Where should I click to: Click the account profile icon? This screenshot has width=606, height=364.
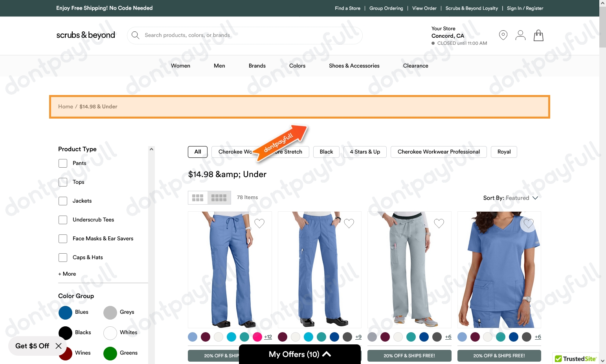click(520, 35)
